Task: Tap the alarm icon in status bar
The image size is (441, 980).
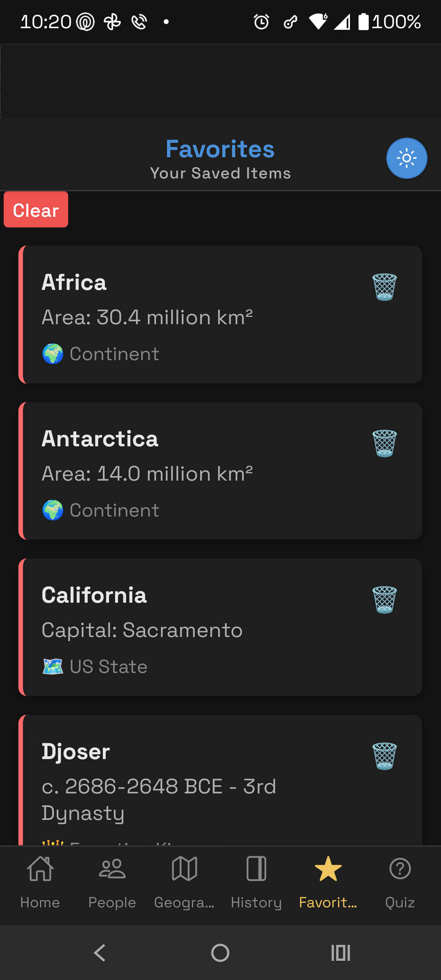Action: pos(261,22)
